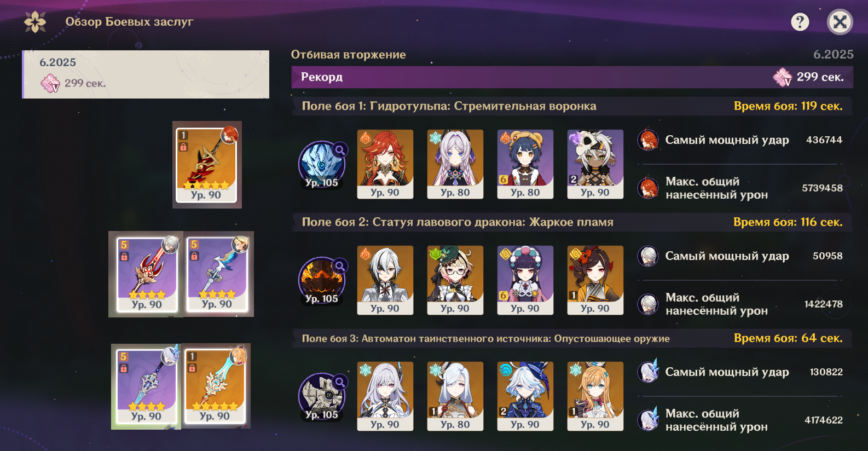
Task: Select red-haired Pyro character in Battlefield 1
Action: 385,164
